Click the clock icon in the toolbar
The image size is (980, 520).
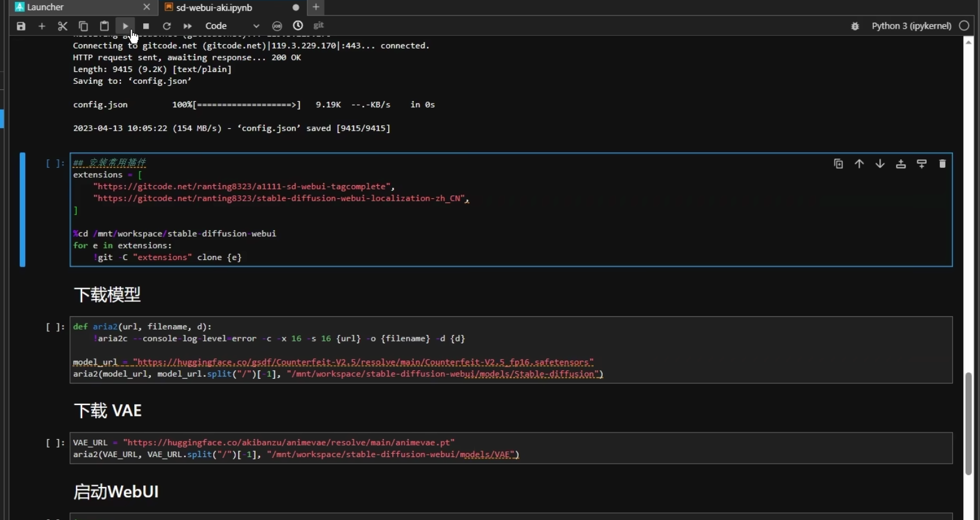click(298, 26)
